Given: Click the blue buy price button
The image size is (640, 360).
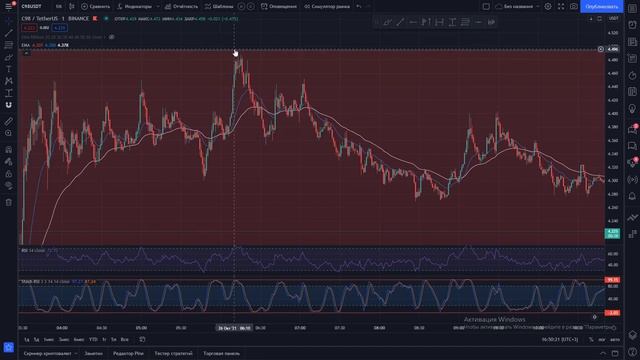Looking at the screenshot, I should click(60, 28).
